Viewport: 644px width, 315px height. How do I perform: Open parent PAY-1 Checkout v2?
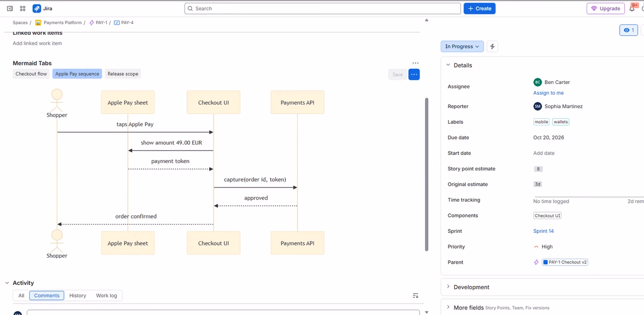click(x=565, y=262)
